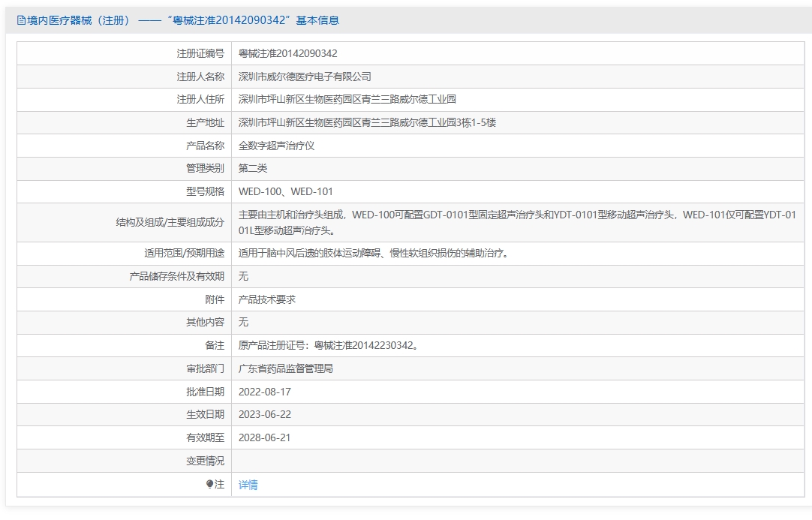The height and width of the screenshot is (520, 812).
Task: Click the 产品名称 label
Action: (x=205, y=146)
